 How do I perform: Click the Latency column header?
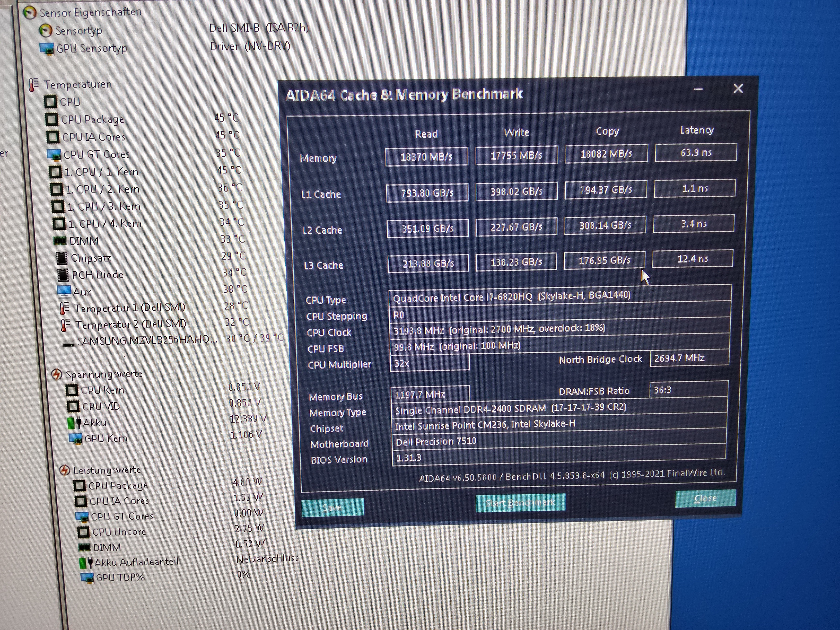[697, 130]
